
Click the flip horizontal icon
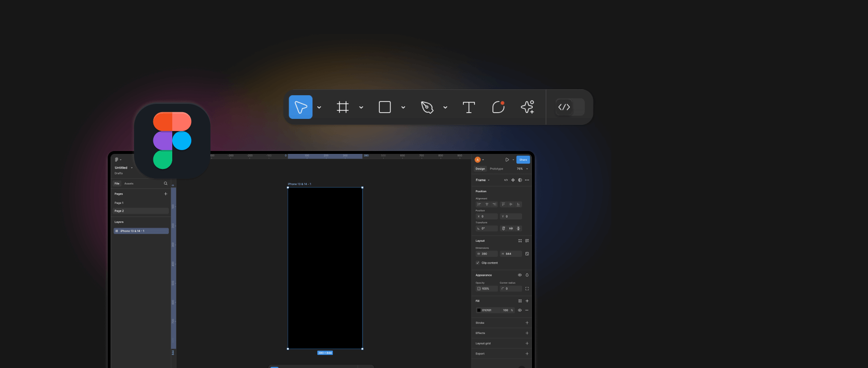pyautogui.click(x=511, y=229)
